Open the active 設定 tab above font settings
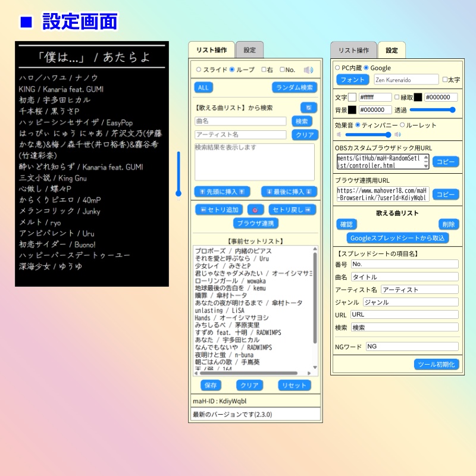The image size is (476, 476). [x=392, y=51]
